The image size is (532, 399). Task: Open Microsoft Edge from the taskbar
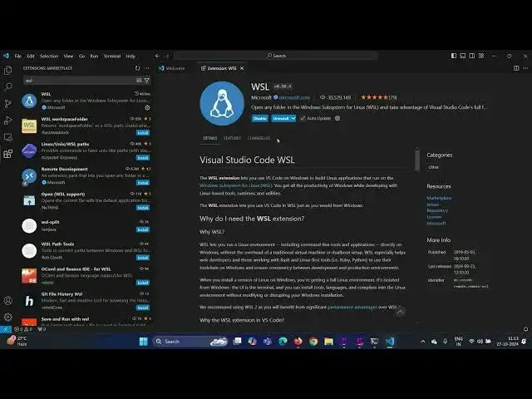[283, 342]
